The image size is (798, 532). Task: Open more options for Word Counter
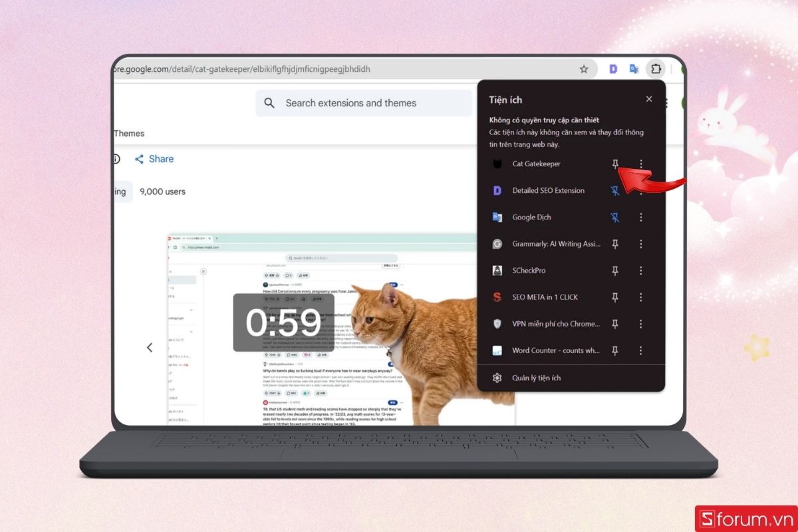[x=641, y=350]
